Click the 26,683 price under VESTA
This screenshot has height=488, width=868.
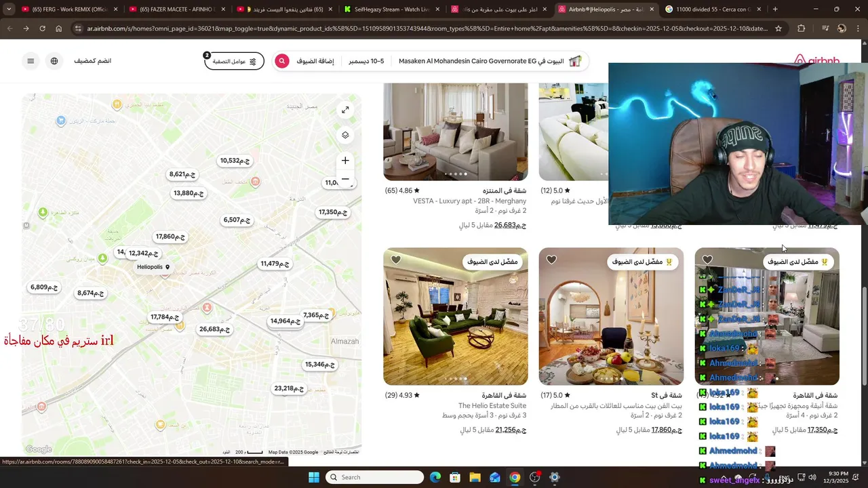(510, 225)
